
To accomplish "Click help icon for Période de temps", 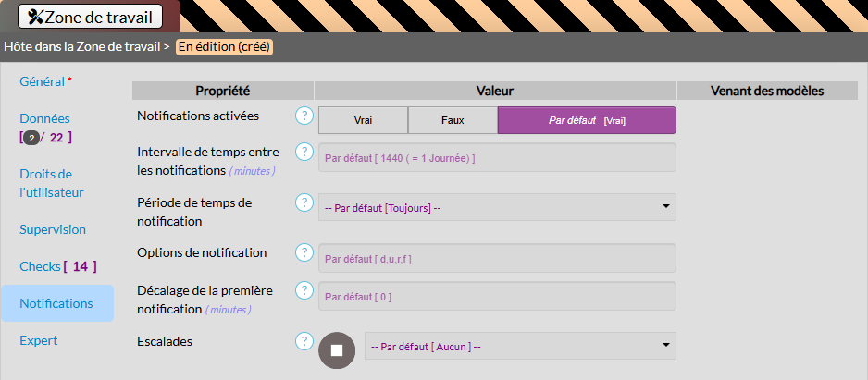I will click(304, 202).
